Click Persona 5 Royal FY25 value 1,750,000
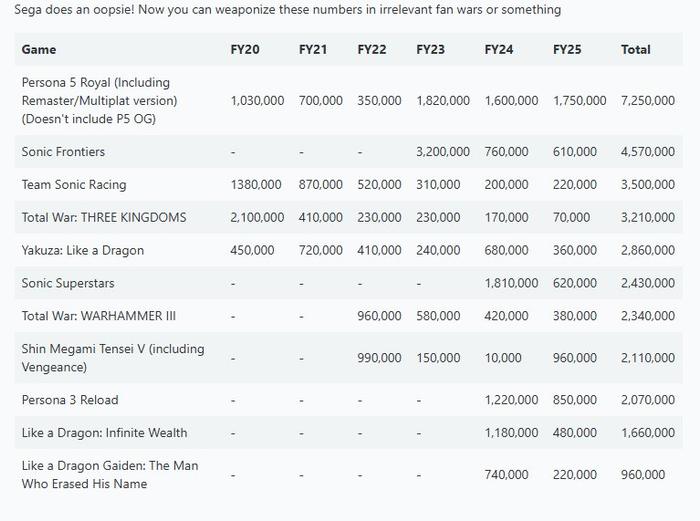 click(579, 100)
